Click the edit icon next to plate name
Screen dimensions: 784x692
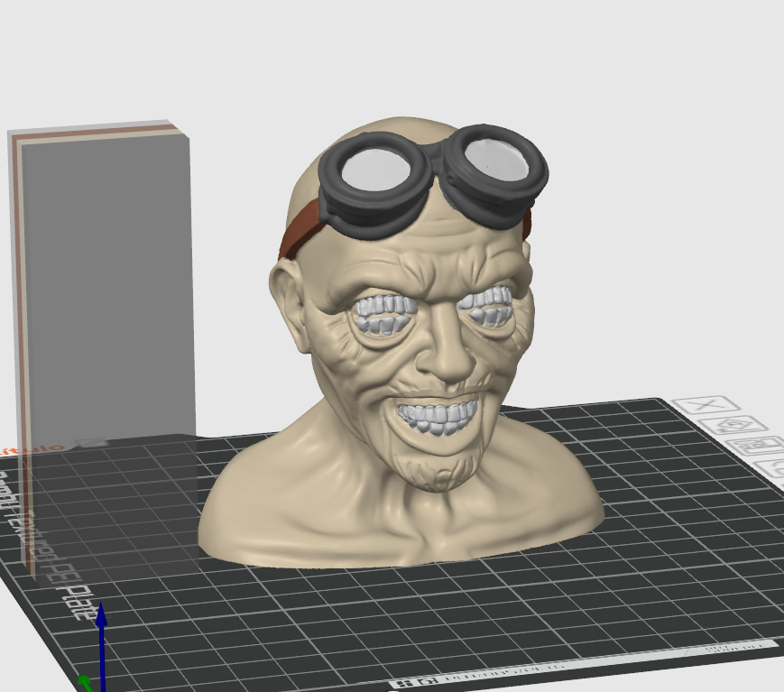pos(91,443)
